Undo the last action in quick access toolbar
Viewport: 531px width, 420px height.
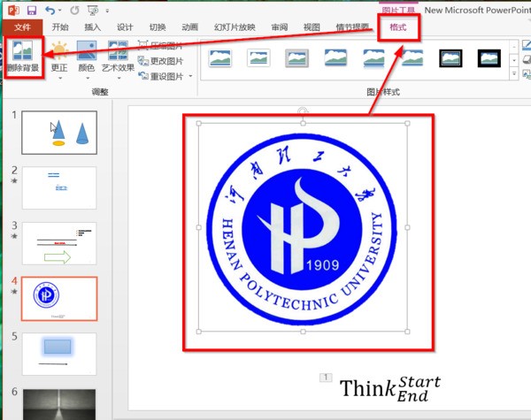pos(50,10)
